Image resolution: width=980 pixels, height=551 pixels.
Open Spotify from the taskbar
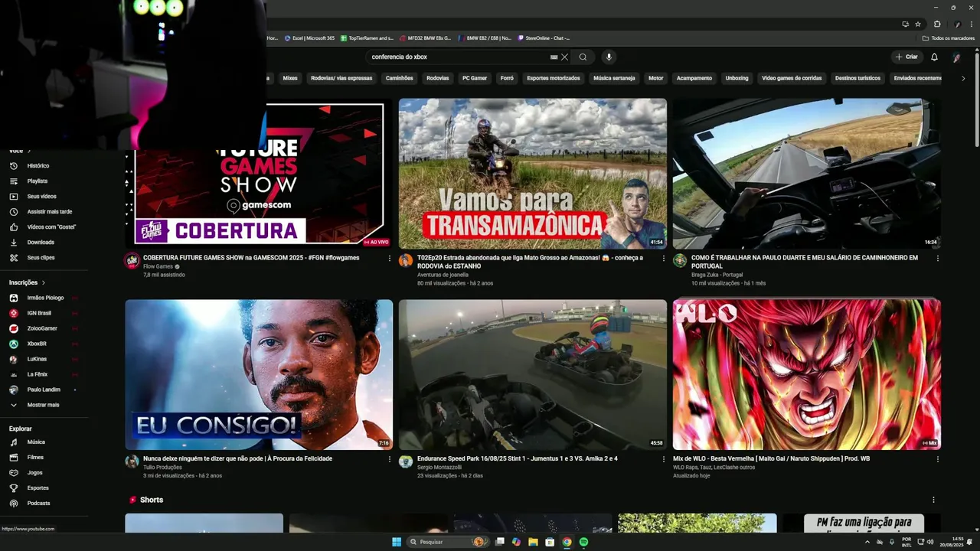(x=583, y=542)
